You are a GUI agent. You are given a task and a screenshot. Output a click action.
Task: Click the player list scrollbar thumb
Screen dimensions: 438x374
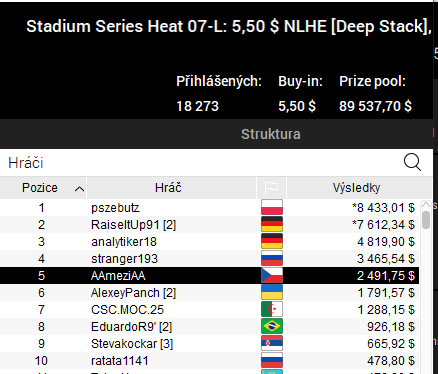point(426,220)
